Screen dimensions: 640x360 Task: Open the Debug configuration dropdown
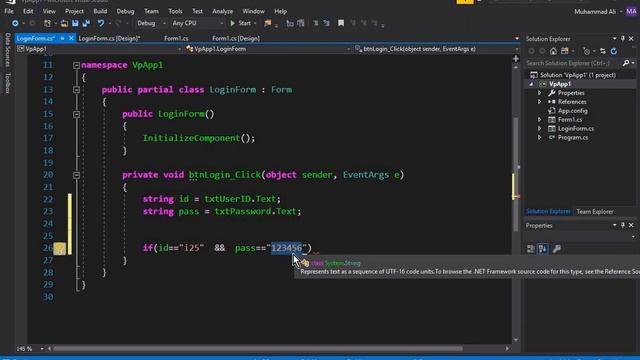point(151,23)
